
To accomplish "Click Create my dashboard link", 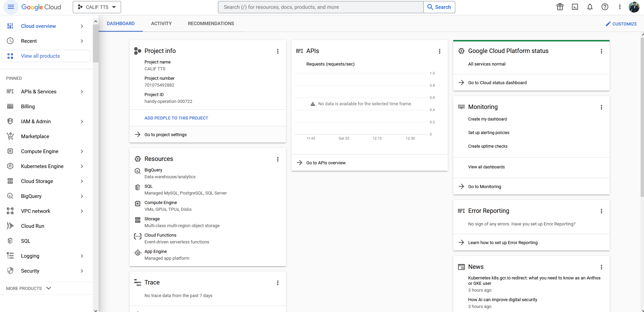I will point(487,119).
